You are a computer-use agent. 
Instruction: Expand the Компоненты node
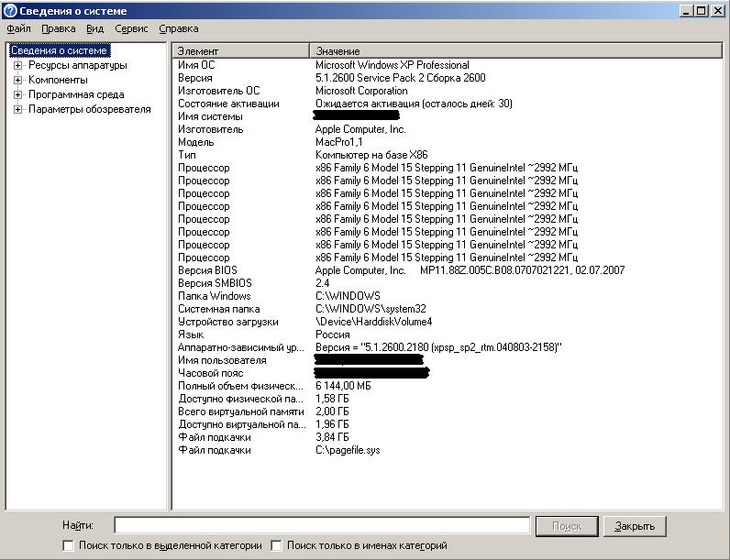[x=17, y=80]
